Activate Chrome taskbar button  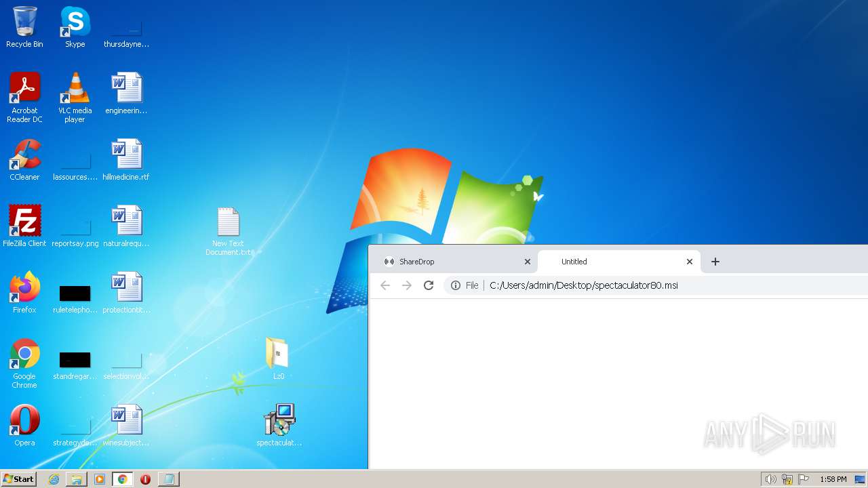(x=122, y=479)
